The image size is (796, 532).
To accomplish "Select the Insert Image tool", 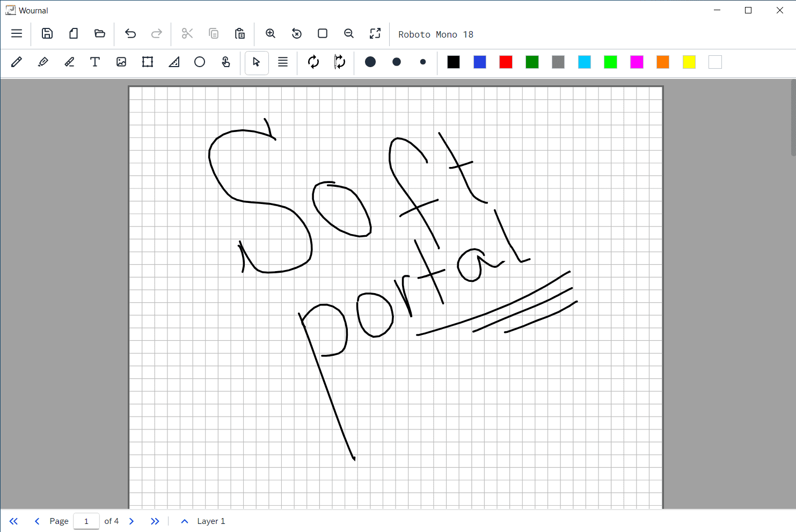I will click(x=121, y=62).
